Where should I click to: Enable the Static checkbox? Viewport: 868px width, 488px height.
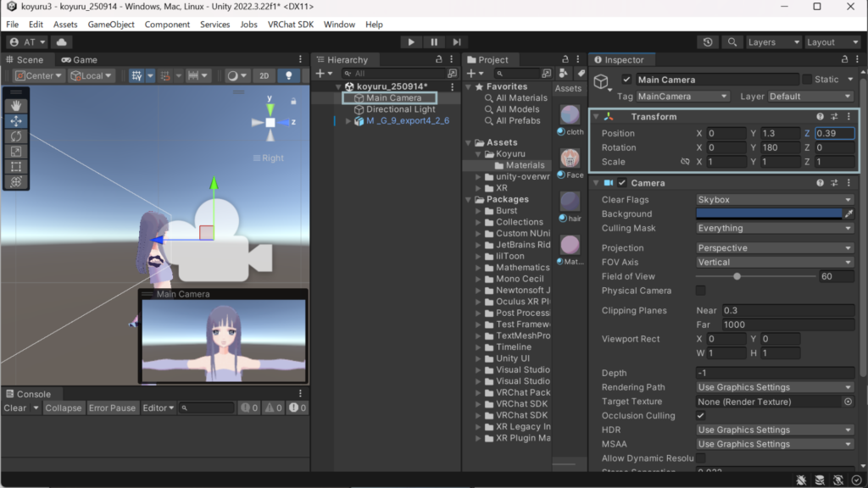807,80
